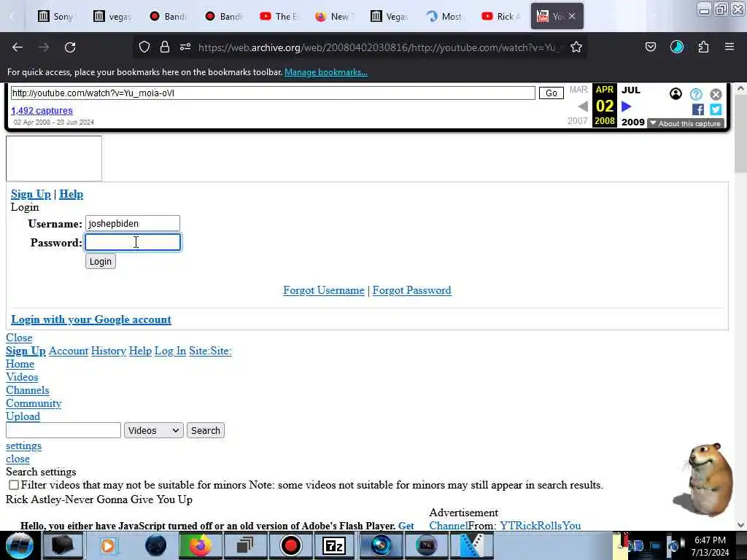Click the Username input field
747x560 pixels.
click(x=133, y=223)
